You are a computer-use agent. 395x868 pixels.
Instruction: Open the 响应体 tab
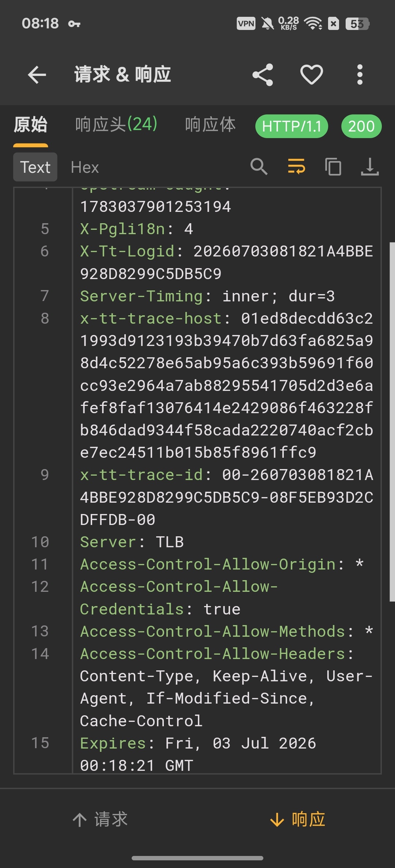[210, 125]
